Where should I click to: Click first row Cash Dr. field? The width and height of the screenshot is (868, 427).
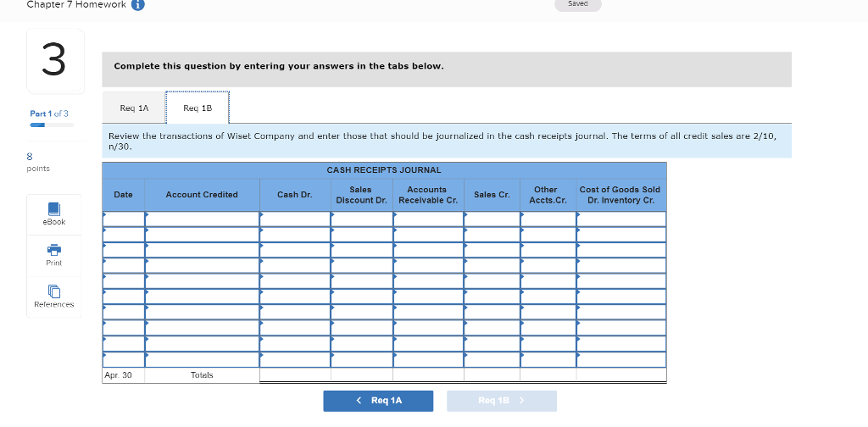(295, 219)
